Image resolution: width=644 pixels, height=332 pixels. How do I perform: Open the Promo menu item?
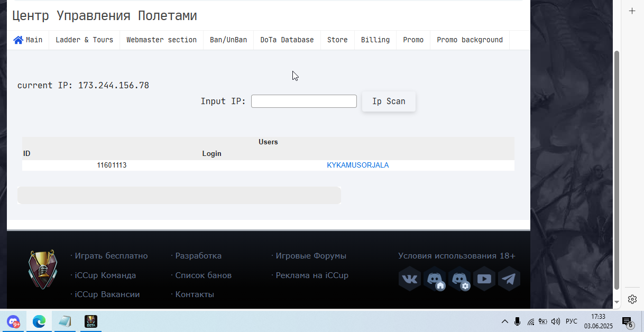pyautogui.click(x=413, y=40)
